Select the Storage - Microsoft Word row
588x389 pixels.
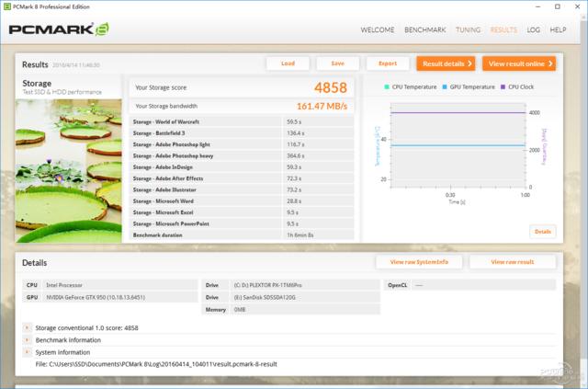tap(242, 200)
